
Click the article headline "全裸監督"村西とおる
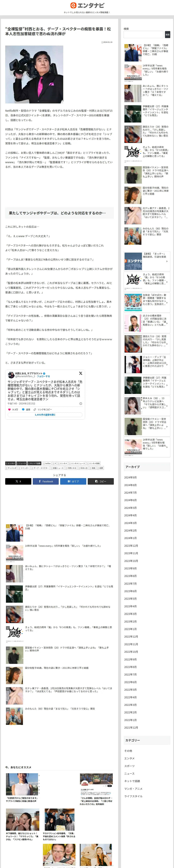click(x=58, y=31)
